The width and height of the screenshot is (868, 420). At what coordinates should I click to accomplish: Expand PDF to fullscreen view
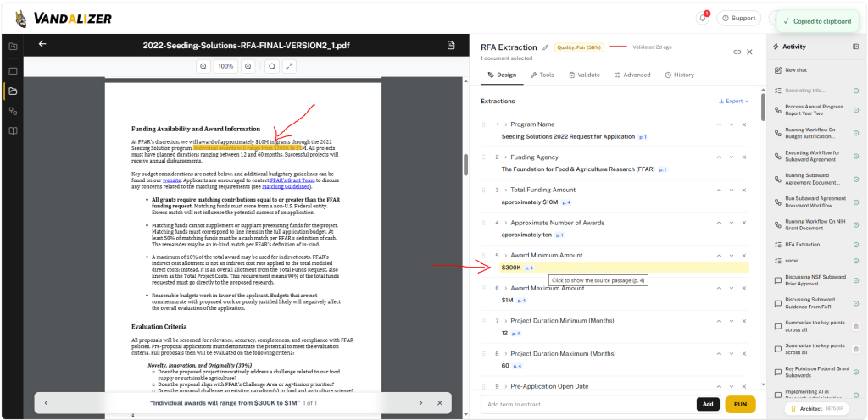(x=289, y=66)
